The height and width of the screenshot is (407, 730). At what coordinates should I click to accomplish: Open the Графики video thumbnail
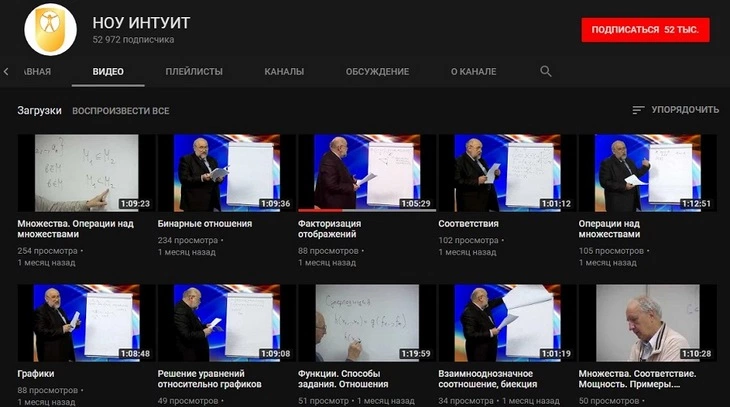87,323
